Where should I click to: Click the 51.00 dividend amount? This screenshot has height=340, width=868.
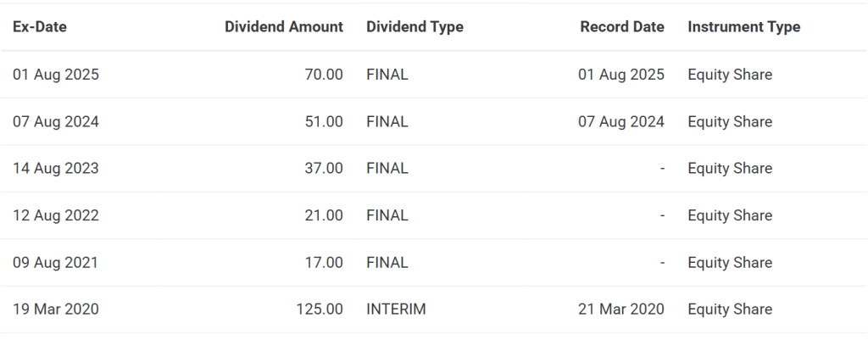[323, 121]
